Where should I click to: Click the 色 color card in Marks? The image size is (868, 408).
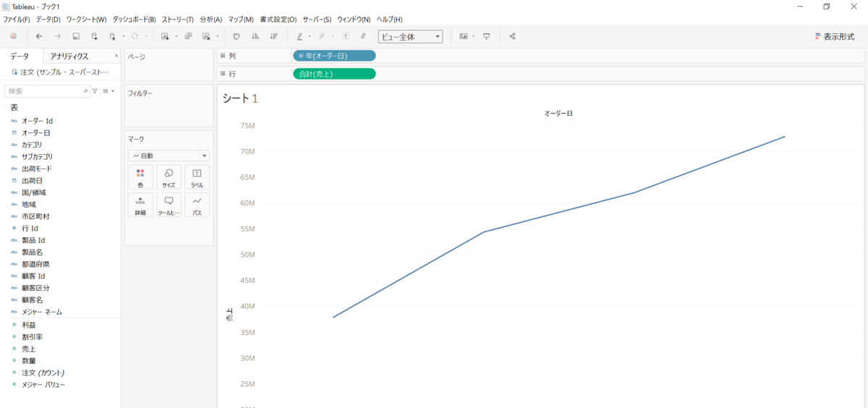tap(140, 177)
